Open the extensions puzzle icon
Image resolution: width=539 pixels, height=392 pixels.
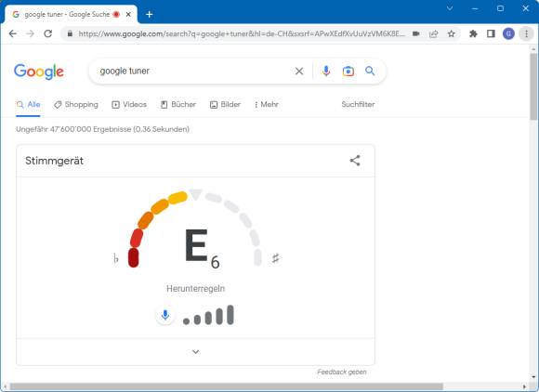pyautogui.click(x=473, y=33)
